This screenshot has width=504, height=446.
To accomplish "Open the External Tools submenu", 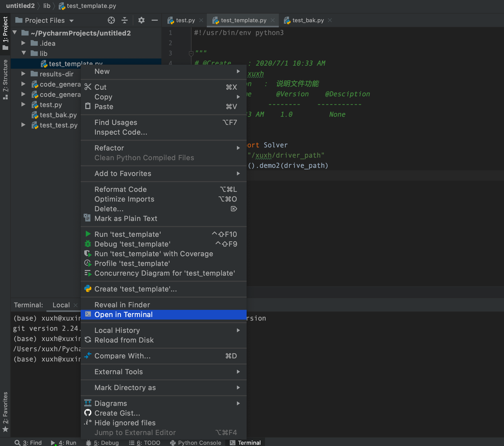I will click(164, 372).
